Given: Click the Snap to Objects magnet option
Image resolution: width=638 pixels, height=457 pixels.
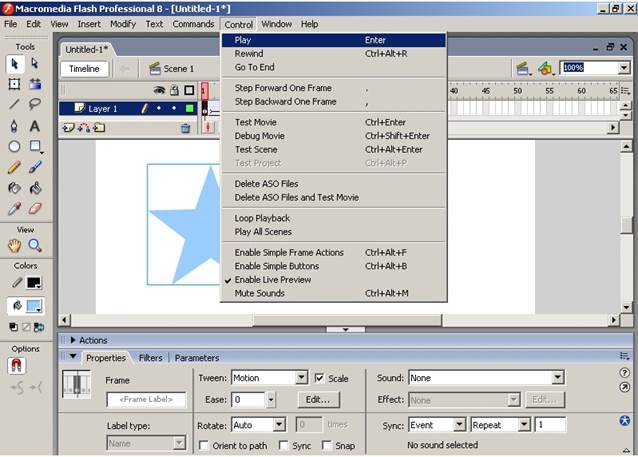Looking at the screenshot, I should [16, 365].
